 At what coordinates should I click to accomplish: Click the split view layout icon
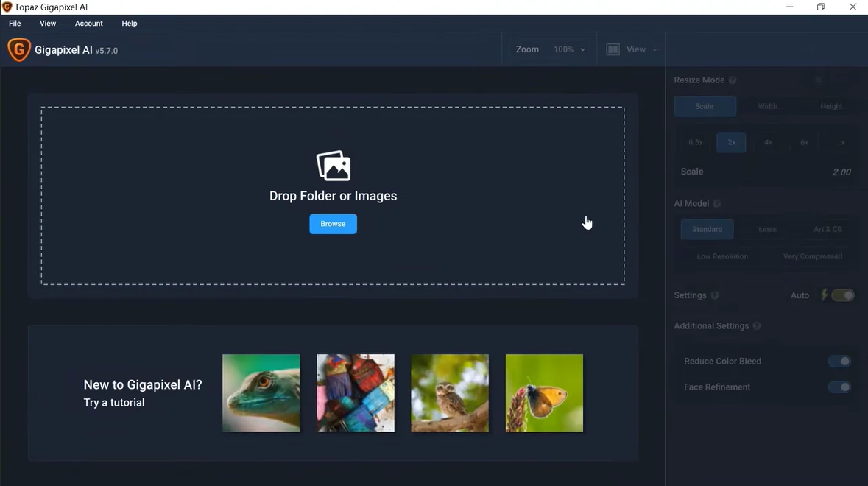point(613,49)
